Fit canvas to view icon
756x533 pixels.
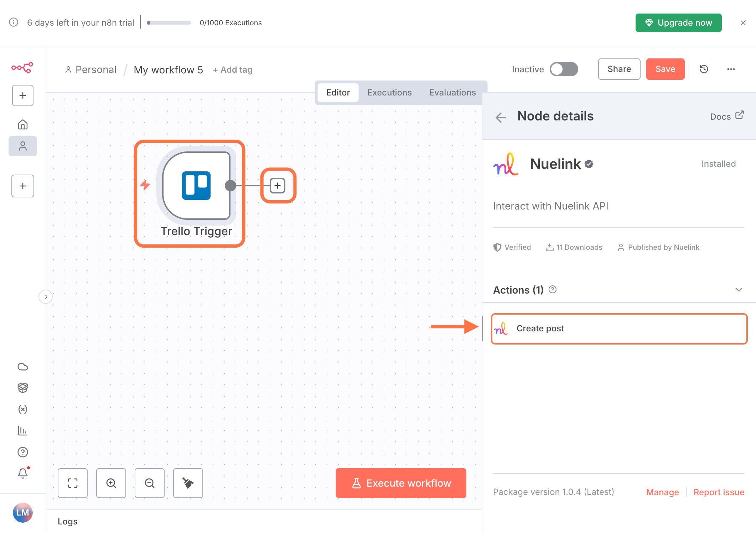pos(73,483)
